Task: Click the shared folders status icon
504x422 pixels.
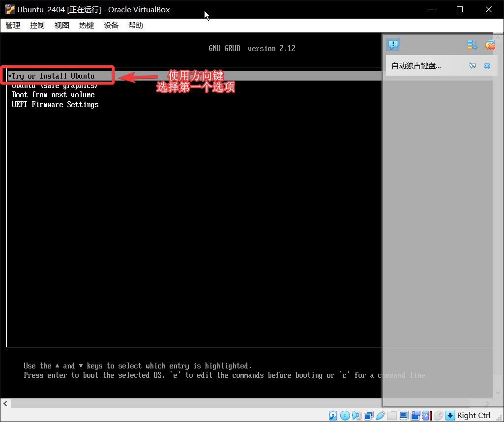Action: click(x=392, y=416)
